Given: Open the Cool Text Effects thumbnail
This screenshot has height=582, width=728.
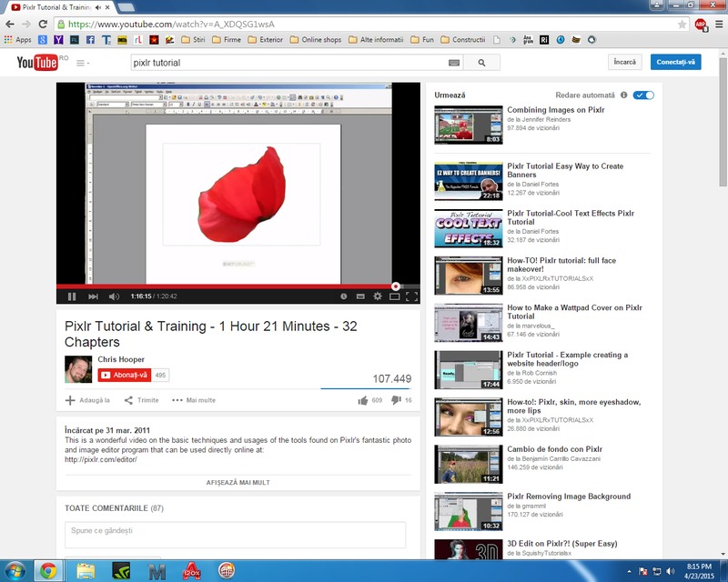Looking at the screenshot, I should tap(469, 228).
